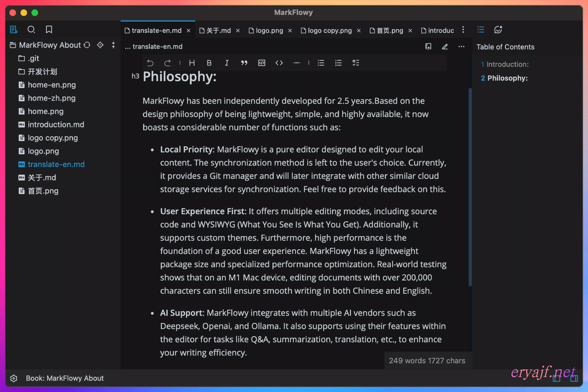Image resolution: width=588 pixels, height=392 pixels.
Task: Insert a task checklist
Action: tap(356, 63)
